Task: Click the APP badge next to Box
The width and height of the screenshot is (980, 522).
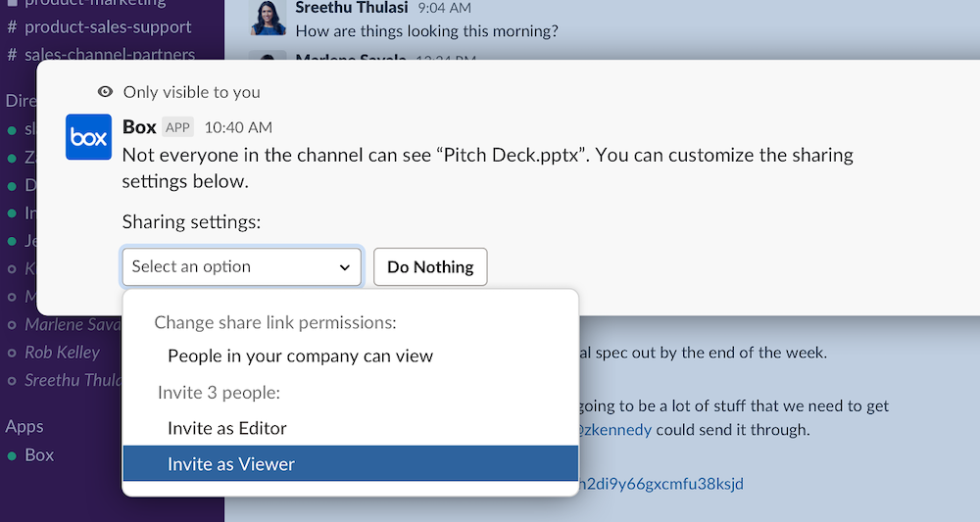Action: [177, 127]
